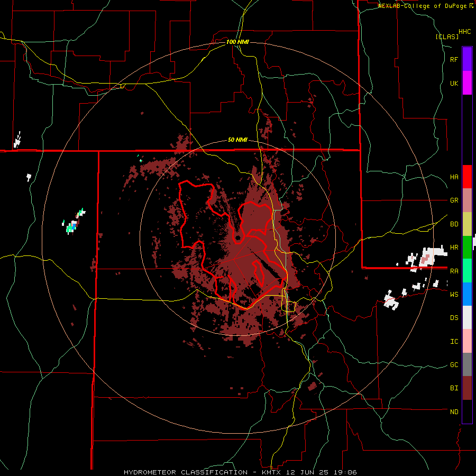Click the RF purple legend swatch
Image resolution: width=476 pixels, height=476 pixels.
point(467,59)
